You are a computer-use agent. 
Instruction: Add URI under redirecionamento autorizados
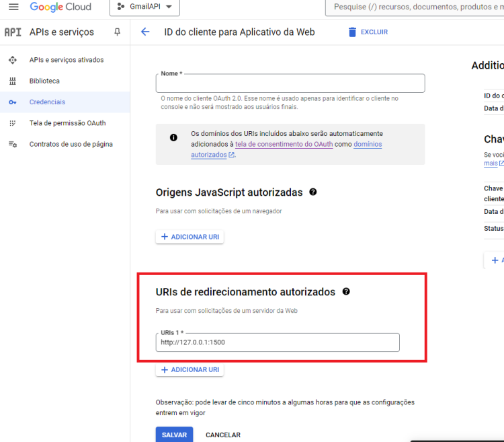pos(190,369)
